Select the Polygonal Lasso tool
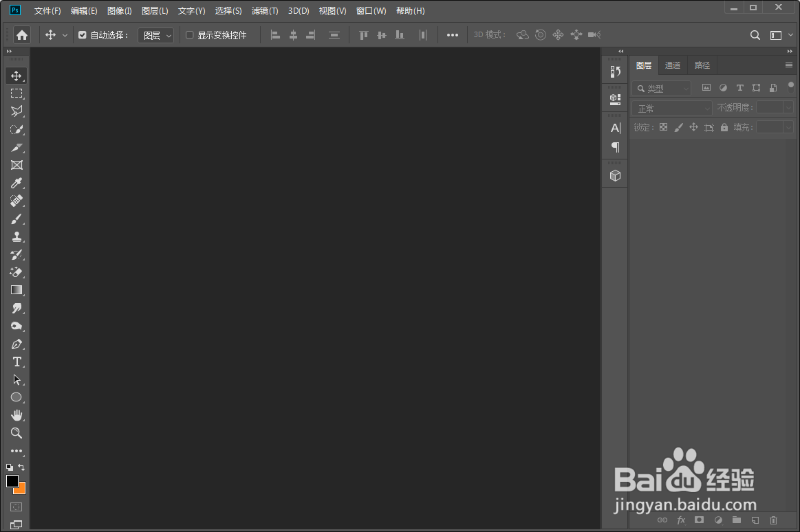This screenshot has width=800, height=532. [17, 111]
